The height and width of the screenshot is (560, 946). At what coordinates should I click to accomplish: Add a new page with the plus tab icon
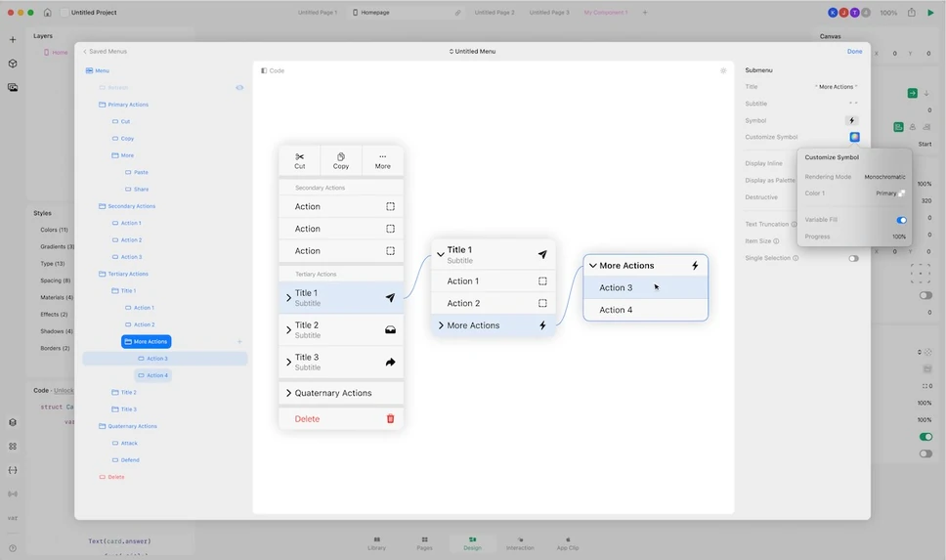pyautogui.click(x=645, y=12)
